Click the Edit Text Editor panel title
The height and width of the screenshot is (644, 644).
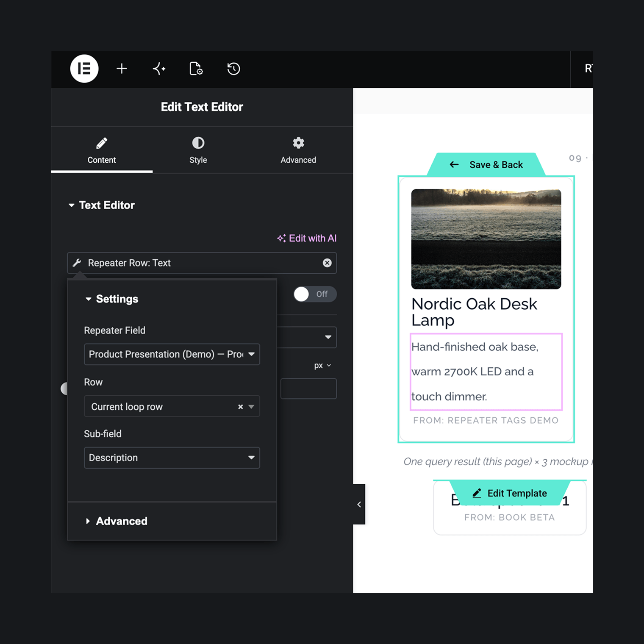click(x=202, y=107)
